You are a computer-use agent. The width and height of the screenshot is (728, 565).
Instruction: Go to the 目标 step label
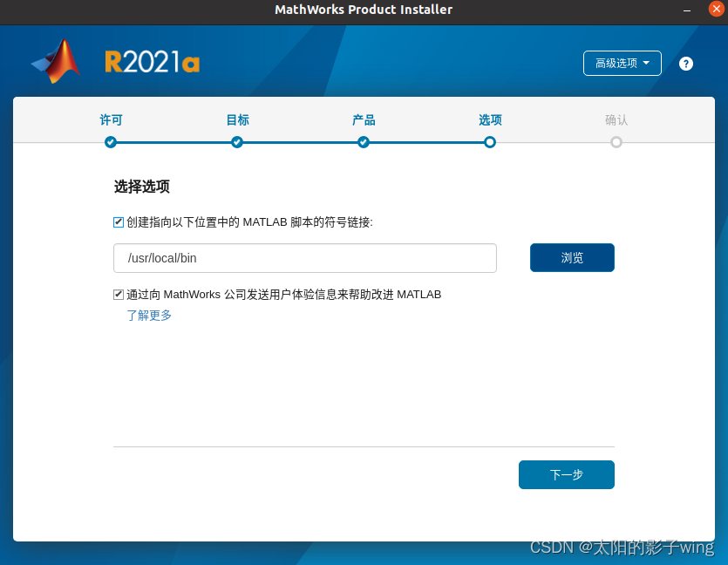click(x=237, y=120)
